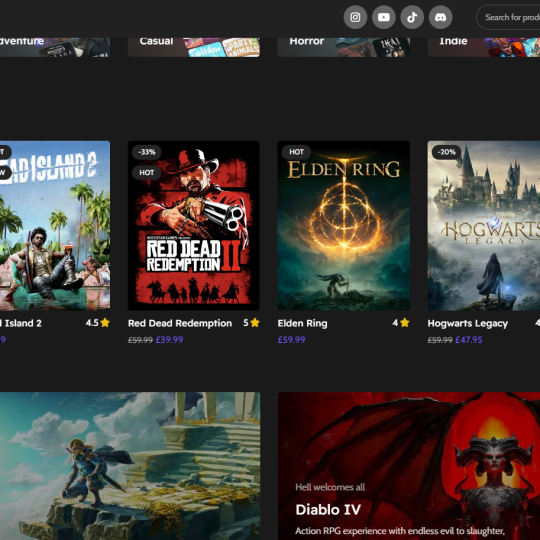Viewport: 540px width, 540px height.
Task: Open the Elden Ring title link
Action: pos(302,323)
